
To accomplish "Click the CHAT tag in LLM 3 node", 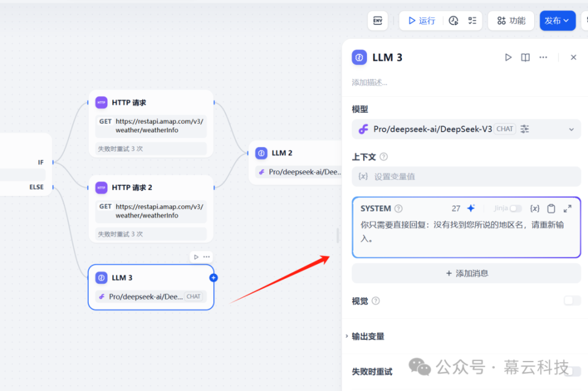I will coord(194,297).
